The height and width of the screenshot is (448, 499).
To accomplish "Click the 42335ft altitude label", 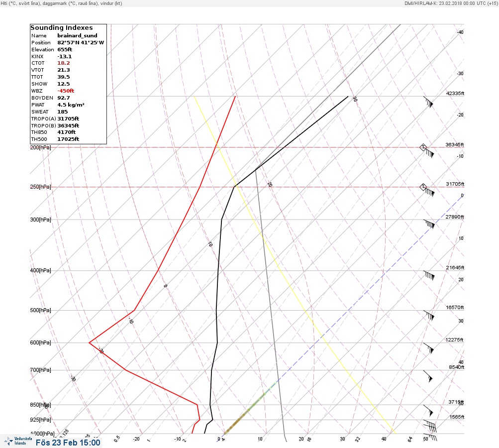I will point(455,93).
